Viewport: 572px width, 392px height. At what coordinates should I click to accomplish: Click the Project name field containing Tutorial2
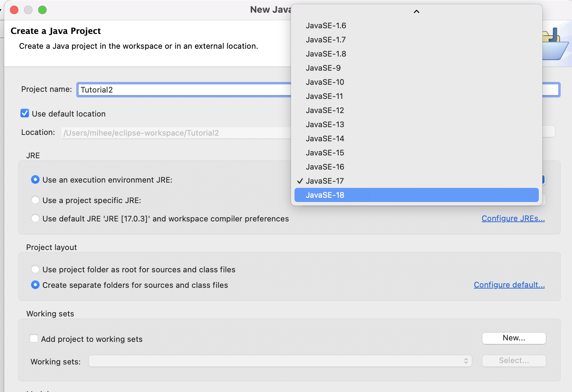click(x=184, y=90)
